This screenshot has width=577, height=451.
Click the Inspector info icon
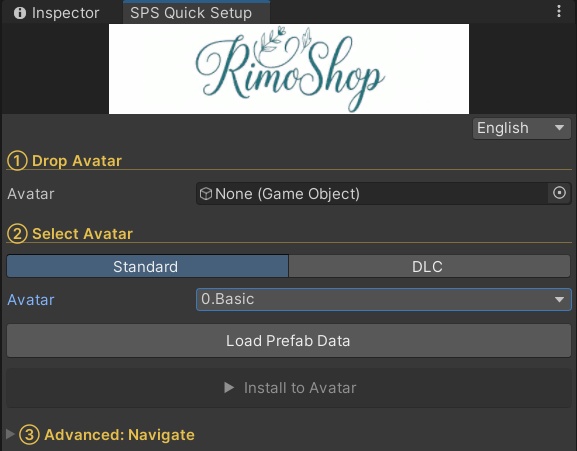[20, 13]
